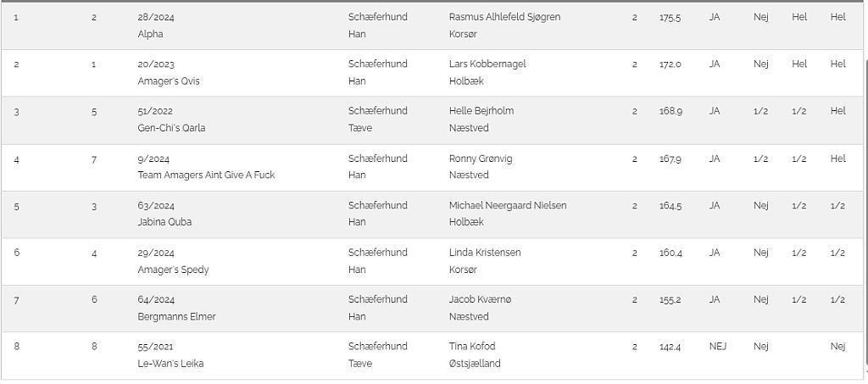This screenshot has height=384, width=868.
Task: Click dog name Alpha
Action: click(150, 34)
